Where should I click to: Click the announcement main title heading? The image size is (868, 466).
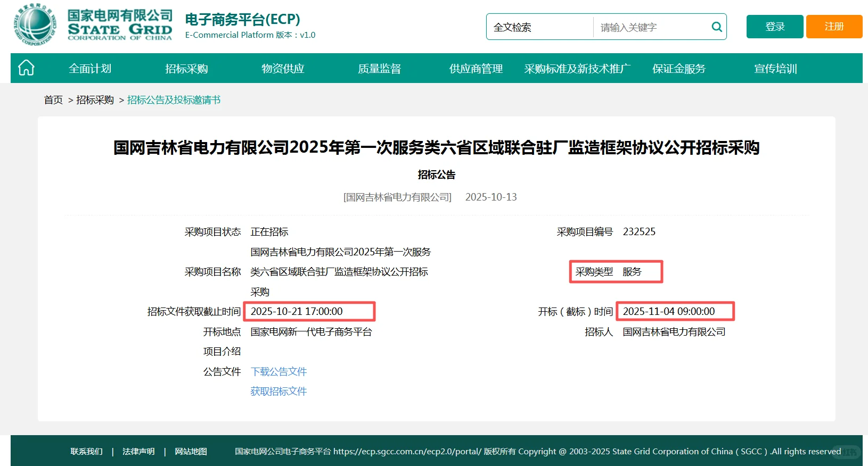coord(436,147)
